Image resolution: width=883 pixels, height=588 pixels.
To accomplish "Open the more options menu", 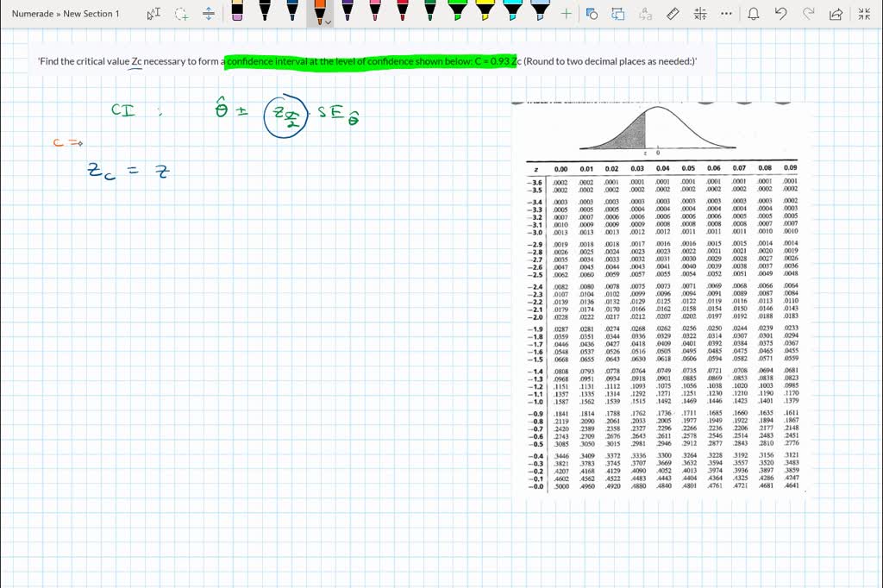I will tap(725, 14).
